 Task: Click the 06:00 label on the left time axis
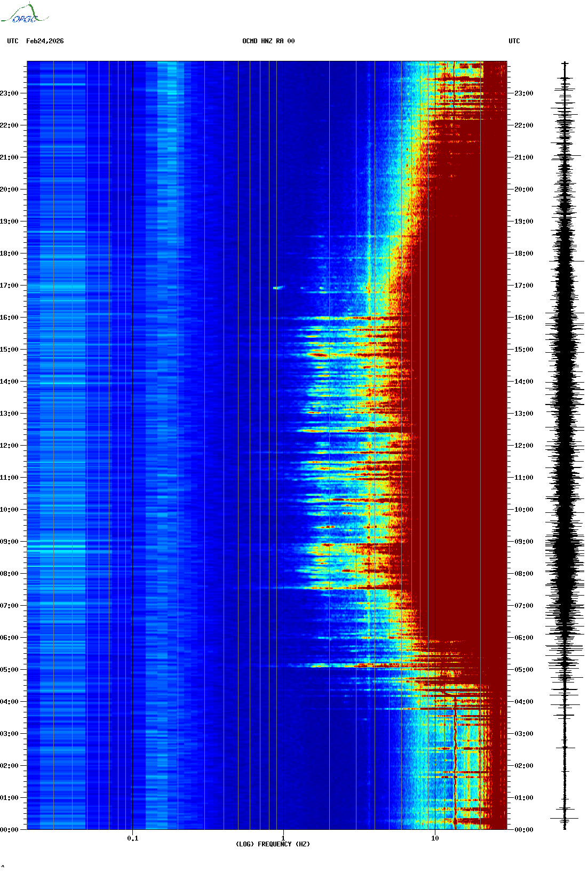click(9, 638)
